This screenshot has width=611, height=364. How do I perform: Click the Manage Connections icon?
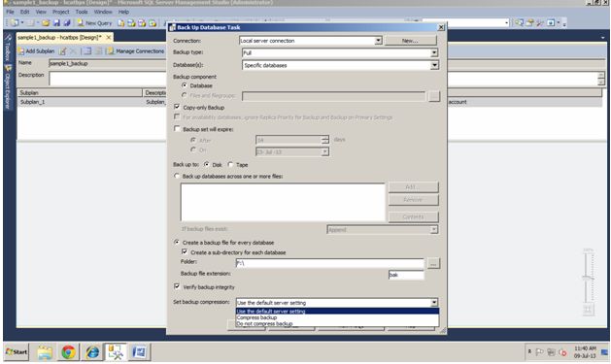pos(111,51)
